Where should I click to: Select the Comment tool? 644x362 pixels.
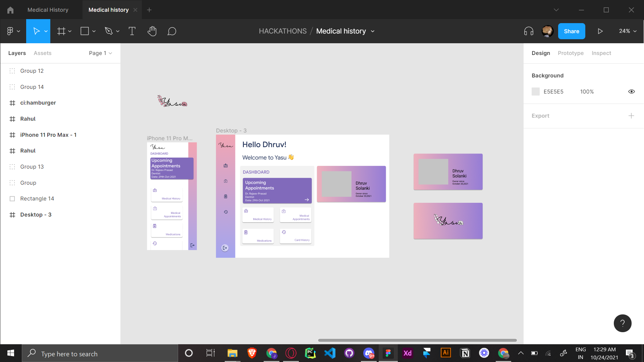click(x=172, y=31)
